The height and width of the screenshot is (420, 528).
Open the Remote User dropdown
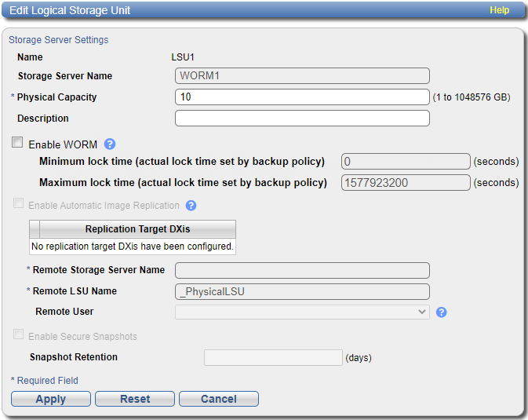click(x=302, y=312)
